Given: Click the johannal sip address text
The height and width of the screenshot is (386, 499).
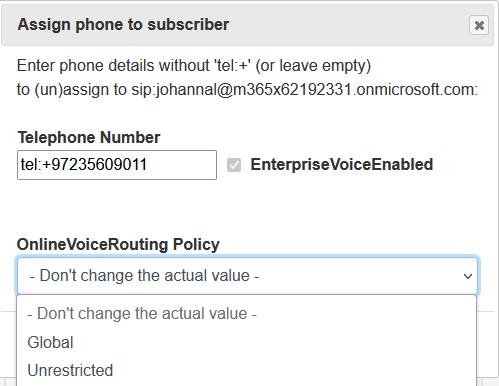Looking at the screenshot, I should pos(304,90).
